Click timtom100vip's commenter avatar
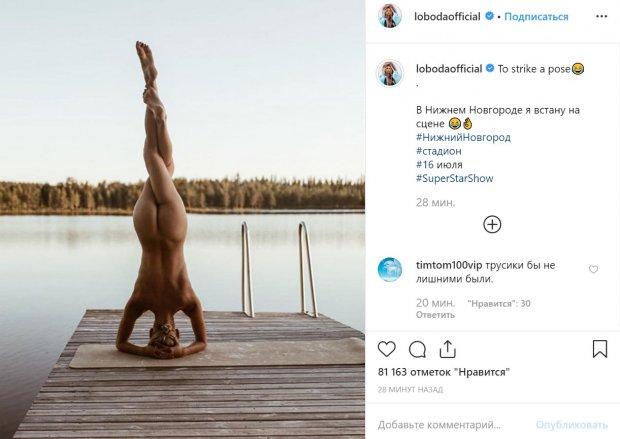 (x=390, y=270)
